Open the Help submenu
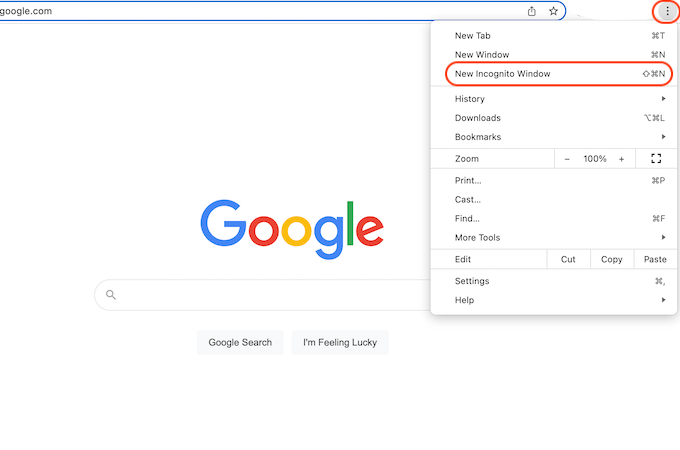Image resolution: width=680 pixels, height=450 pixels. [553, 300]
